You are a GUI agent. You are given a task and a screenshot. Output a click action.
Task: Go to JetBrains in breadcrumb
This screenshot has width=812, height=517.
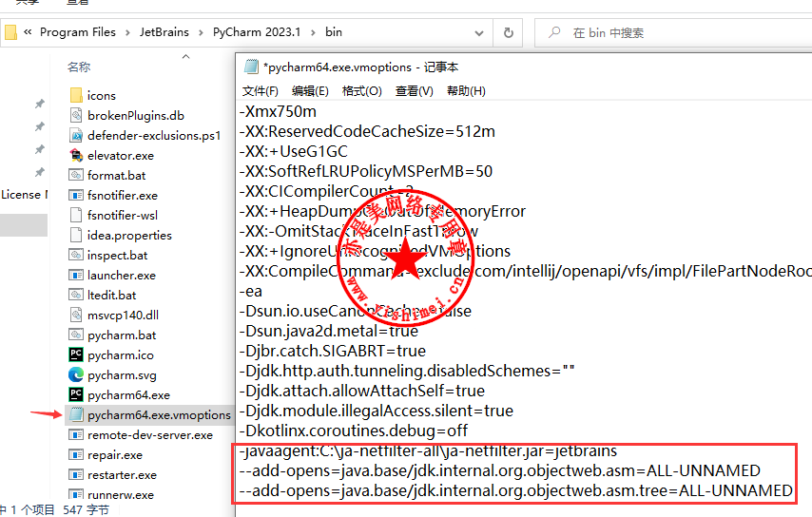coord(164,32)
